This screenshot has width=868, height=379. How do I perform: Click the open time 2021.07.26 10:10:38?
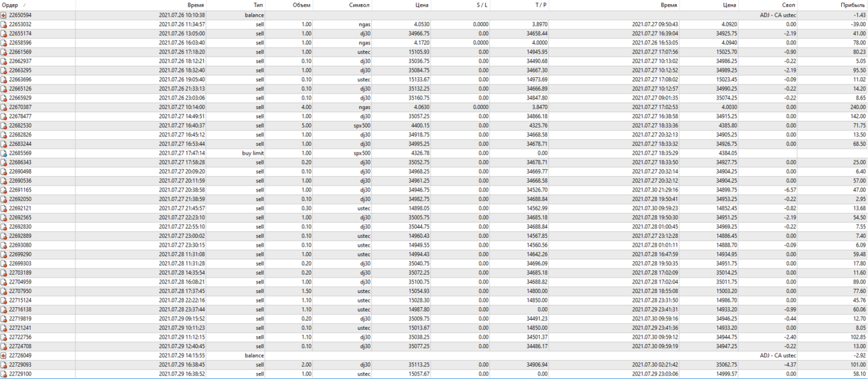[x=182, y=15]
